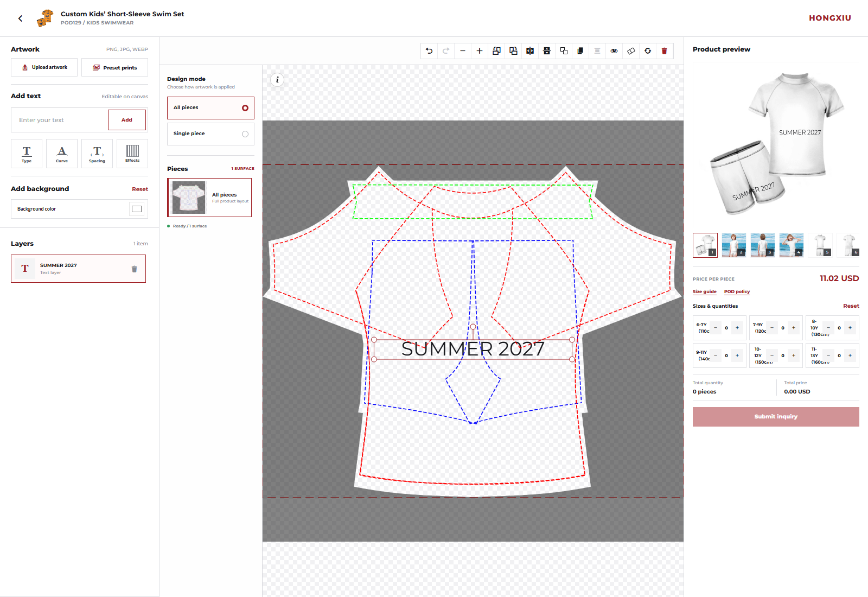View product preview thumbnail 4

pos(792,245)
